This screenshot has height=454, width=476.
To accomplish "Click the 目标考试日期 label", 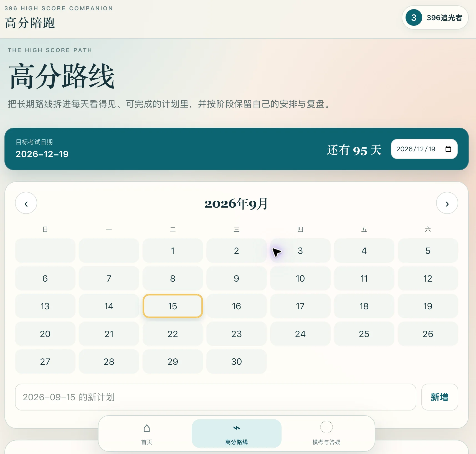I will click(34, 142).
